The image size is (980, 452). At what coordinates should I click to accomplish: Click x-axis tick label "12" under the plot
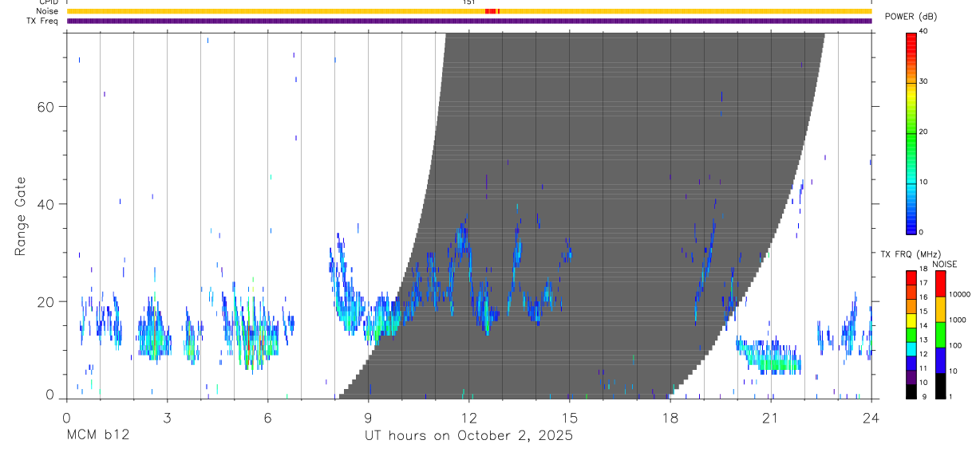pyautogui.click(x=468, y=418)
